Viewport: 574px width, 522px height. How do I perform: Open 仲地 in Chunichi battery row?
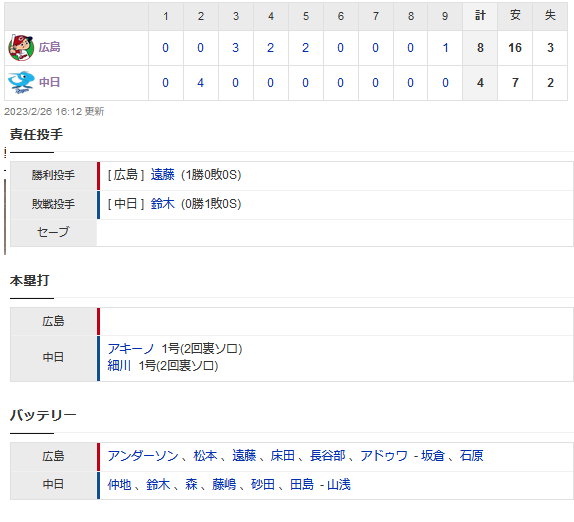pyautogui.click(x=119, y=485)
